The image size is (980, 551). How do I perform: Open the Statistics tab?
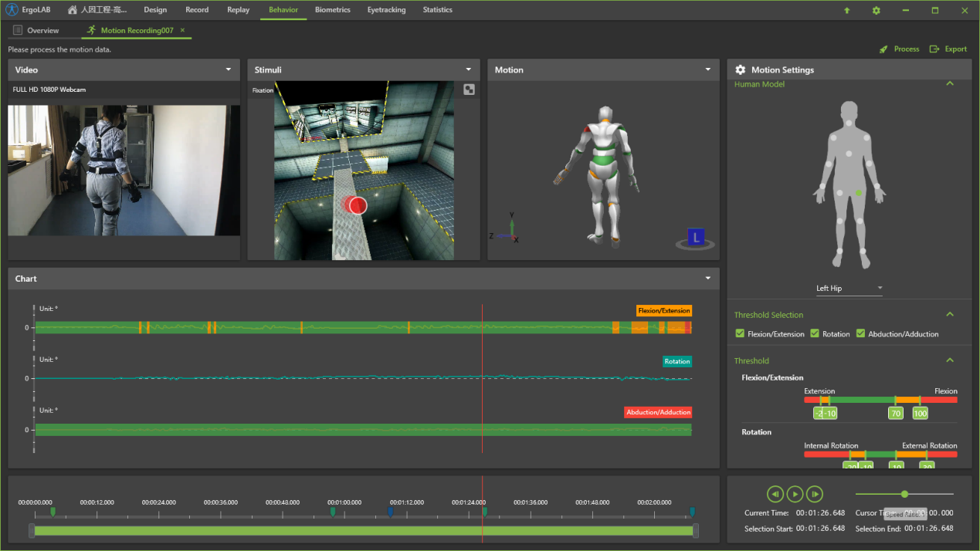(438, 10)
